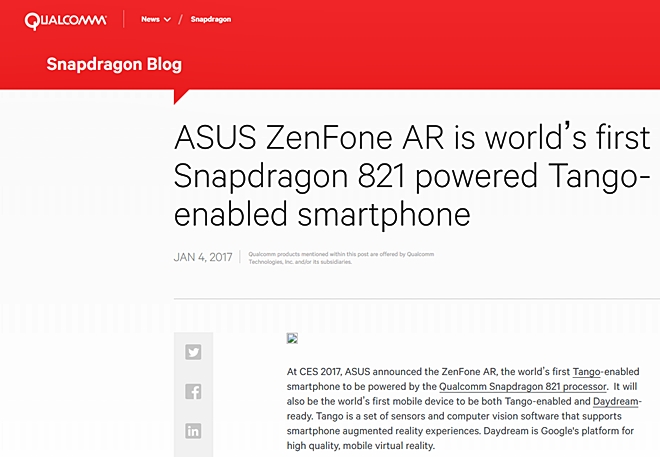Viewport: 660px width, 457px height.
Task: Follow the Tango link in article text
Action: [x=586, y=372]
